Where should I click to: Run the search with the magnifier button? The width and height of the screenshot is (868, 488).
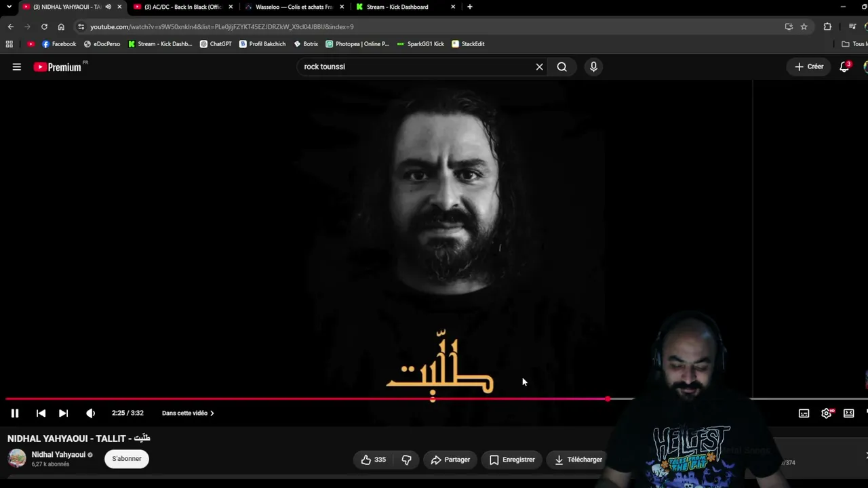coord(562,66)
